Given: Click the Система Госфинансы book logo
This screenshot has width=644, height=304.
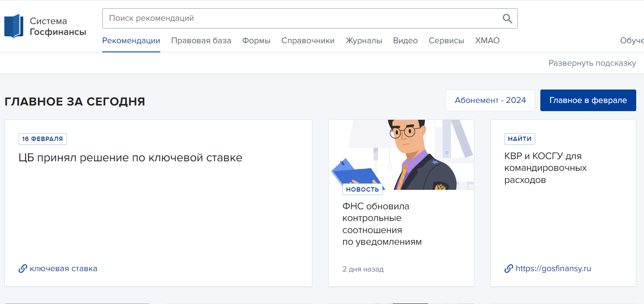Looking at the screenshot, I should click(x=13, y=26).
